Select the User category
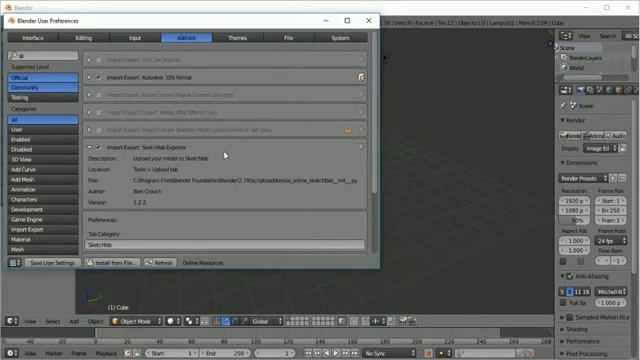 (43, 129)
